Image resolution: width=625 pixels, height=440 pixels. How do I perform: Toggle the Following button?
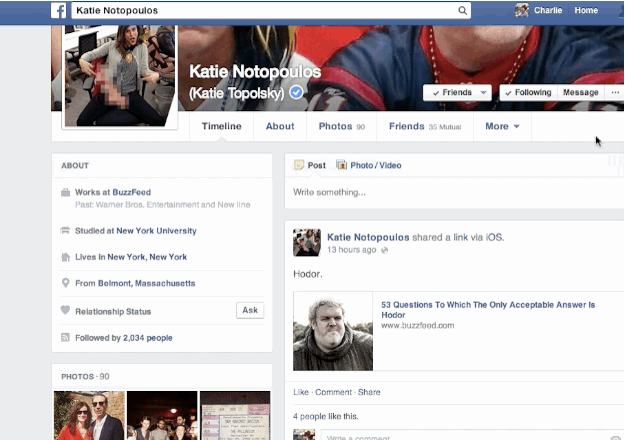528,92
